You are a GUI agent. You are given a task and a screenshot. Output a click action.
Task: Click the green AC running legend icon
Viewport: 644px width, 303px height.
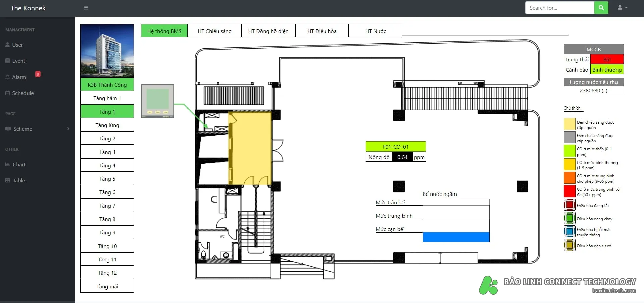pos(569,218)
